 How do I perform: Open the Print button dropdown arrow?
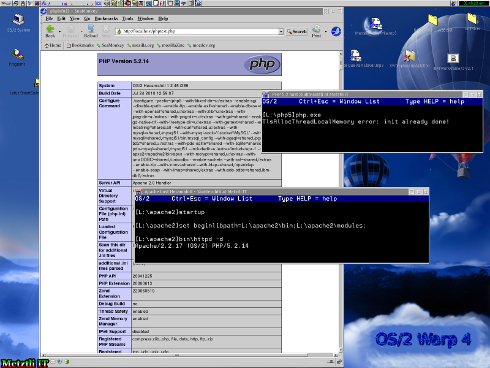tap(326, 32)
